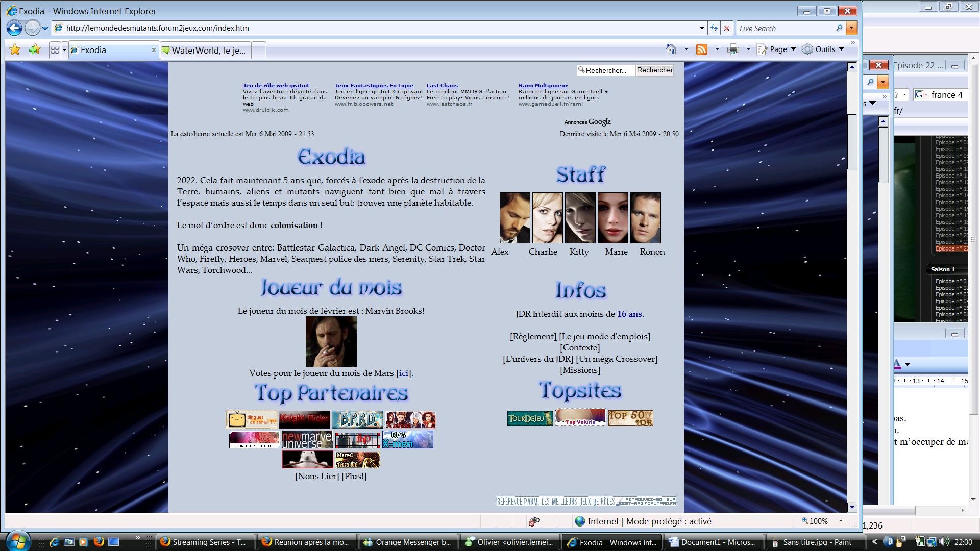The width and height of the screenshot is (980, 551).
Task: Click the Switch Between Windows Quick Launch icon
Action: click(69, 542)
